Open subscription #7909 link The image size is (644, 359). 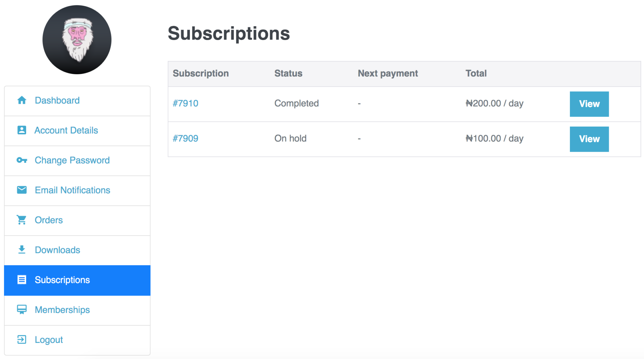pyautogui.click(x=185, y=138)
